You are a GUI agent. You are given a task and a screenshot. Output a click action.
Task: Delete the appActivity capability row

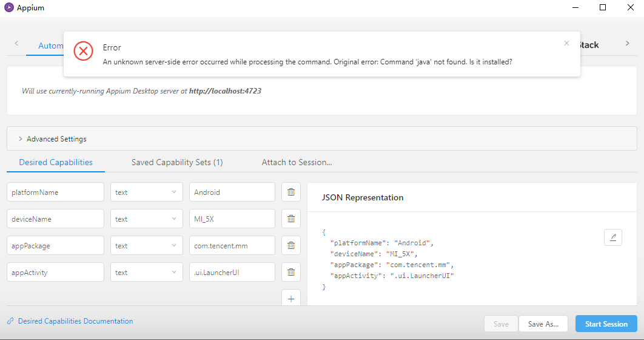pyautogui.click(x=291, y=272)
